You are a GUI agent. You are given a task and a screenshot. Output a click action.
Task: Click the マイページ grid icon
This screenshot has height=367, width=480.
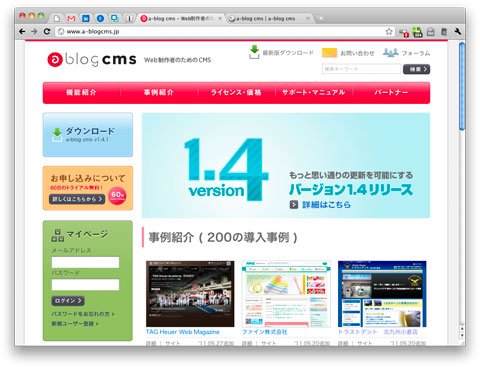pyautogui.click(x=57, y=235)
